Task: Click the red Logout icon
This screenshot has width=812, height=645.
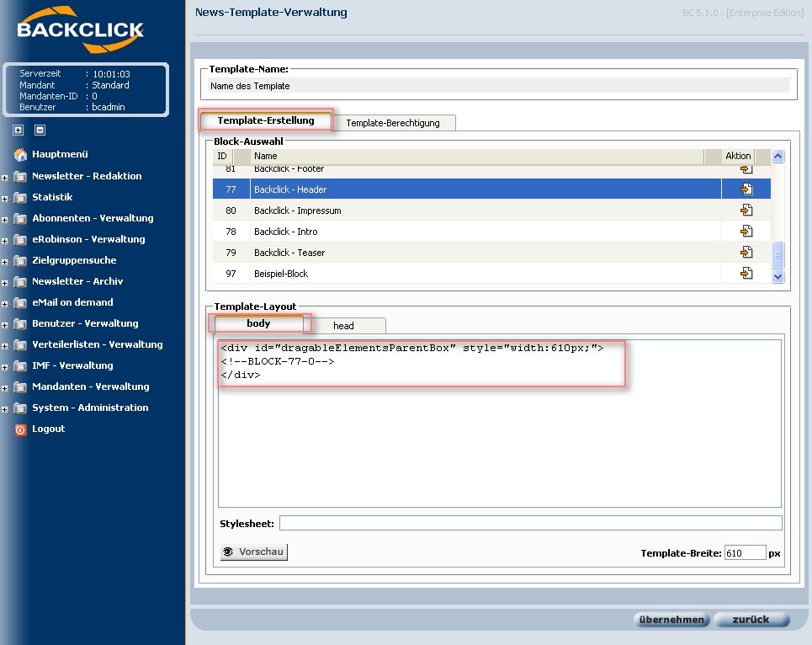Action: pyautogui.click(x=20, y=429)
